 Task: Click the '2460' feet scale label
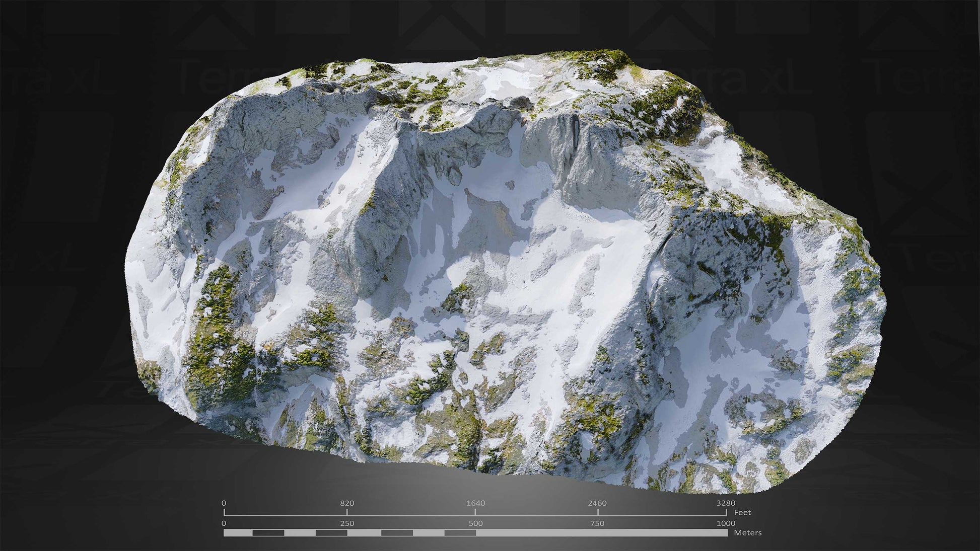(x=598, y=503)
